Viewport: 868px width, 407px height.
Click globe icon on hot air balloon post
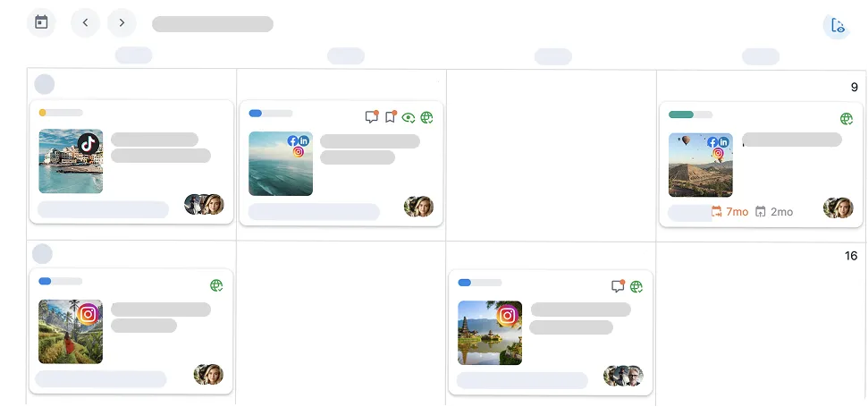click(x=847, y=118)
